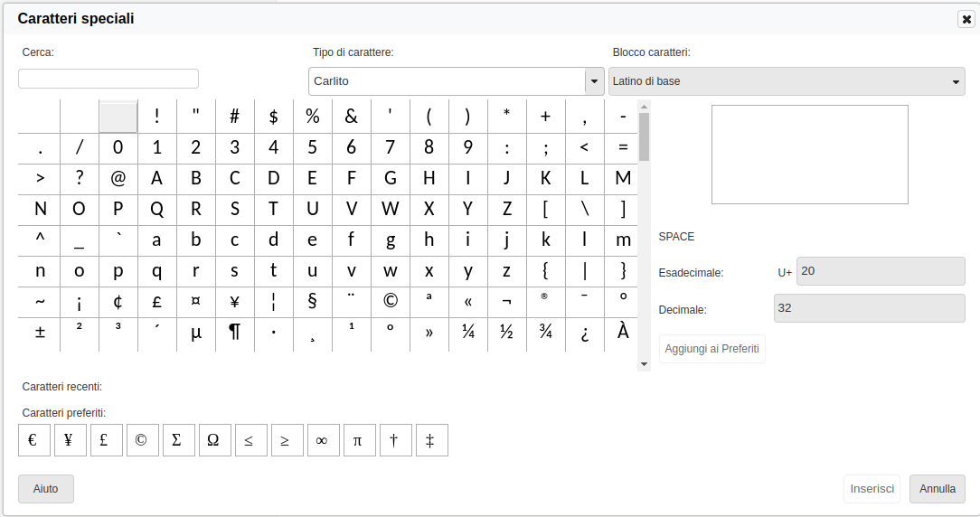Image resolution: width=980 pixels, height=517 pixels.
Task: Click the Inserisci button
Action: coord(872,489)
